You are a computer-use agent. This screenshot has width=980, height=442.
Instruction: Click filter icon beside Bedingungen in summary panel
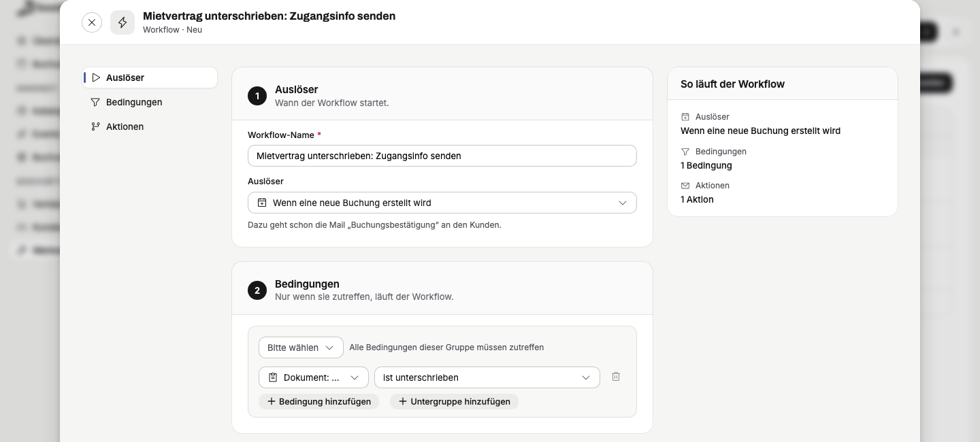[x=685, y=152]
